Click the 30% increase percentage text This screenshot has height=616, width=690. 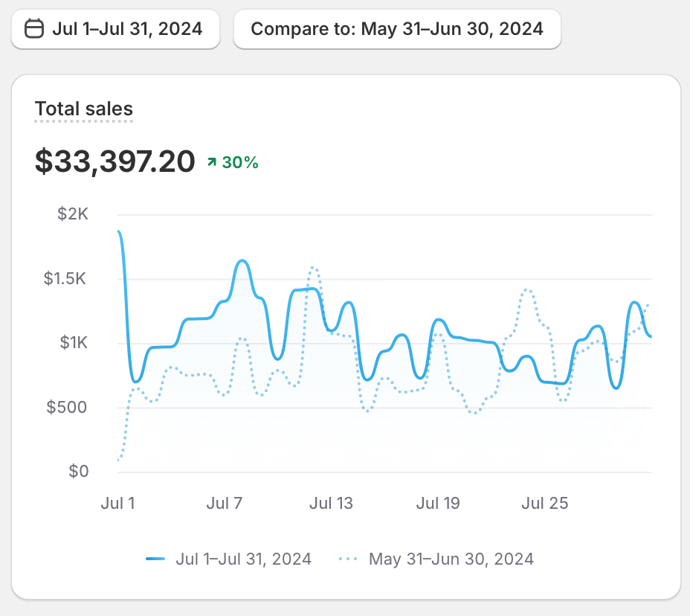[240, 162]
